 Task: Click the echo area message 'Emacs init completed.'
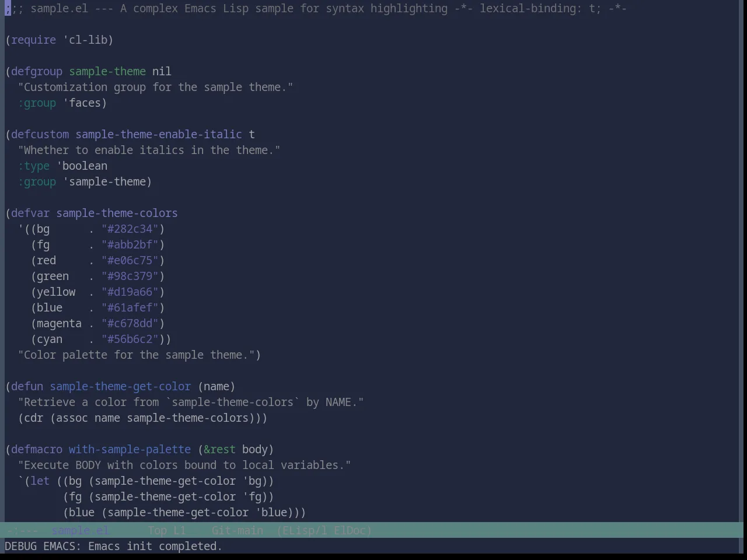(155, 546)
